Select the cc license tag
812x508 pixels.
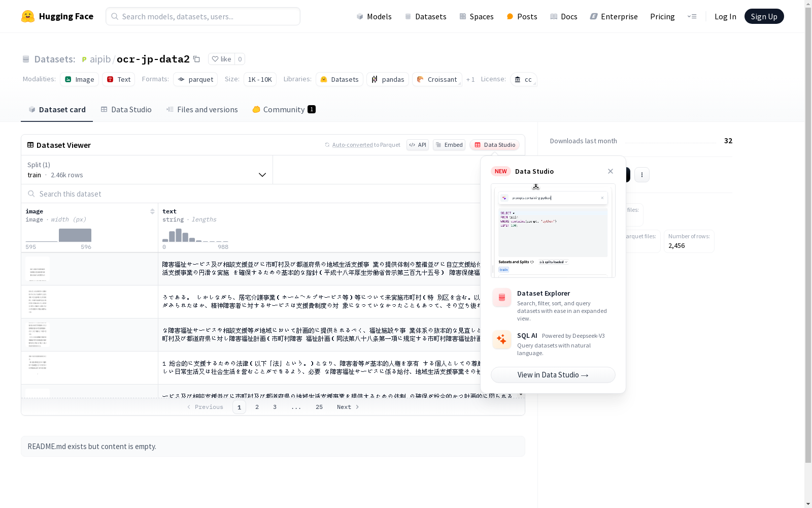[x=523, y=79]
